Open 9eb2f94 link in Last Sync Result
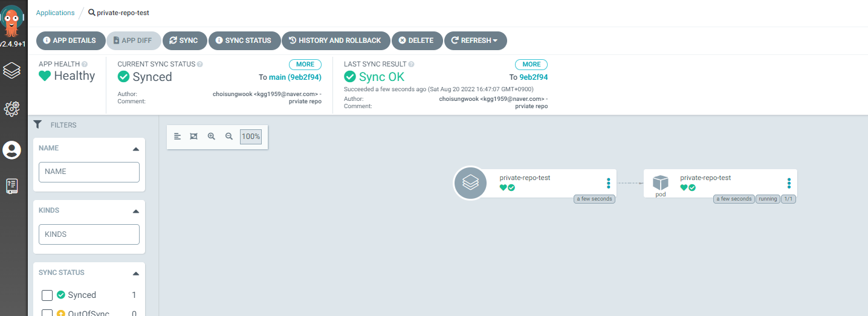 coord(534,77)
